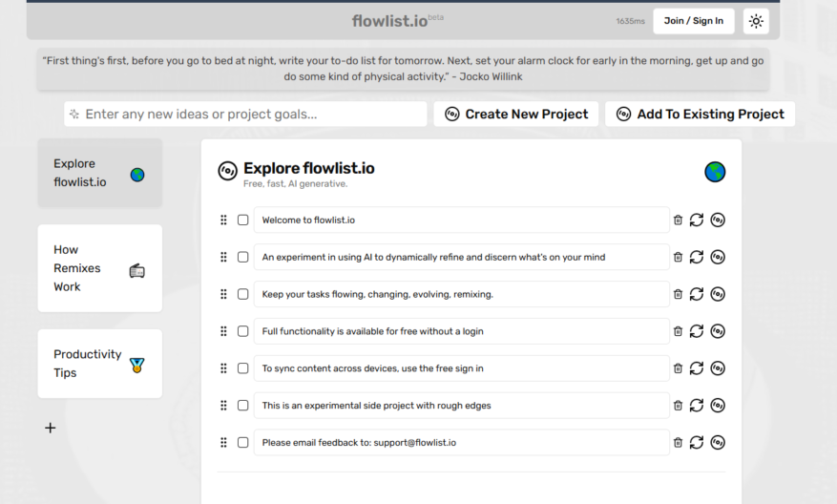
Task: Edit the "Please email feedback" task text
Action: click(462, 443)
